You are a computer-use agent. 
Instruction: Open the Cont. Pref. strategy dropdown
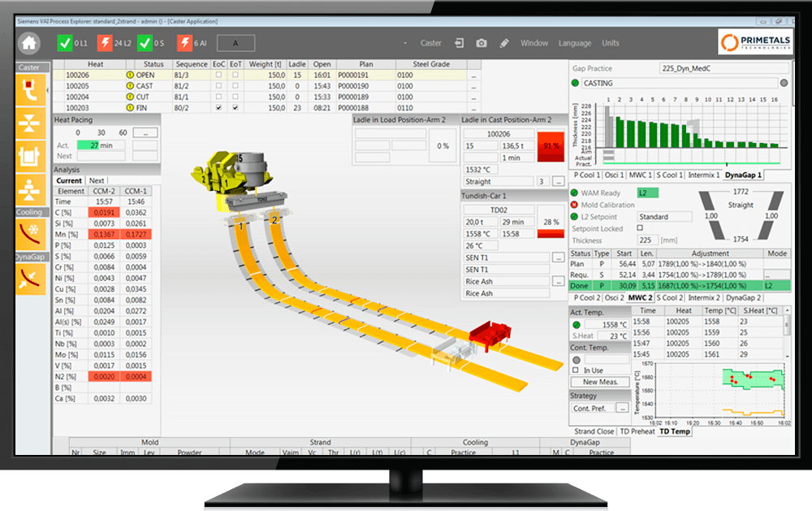(621, 406)
